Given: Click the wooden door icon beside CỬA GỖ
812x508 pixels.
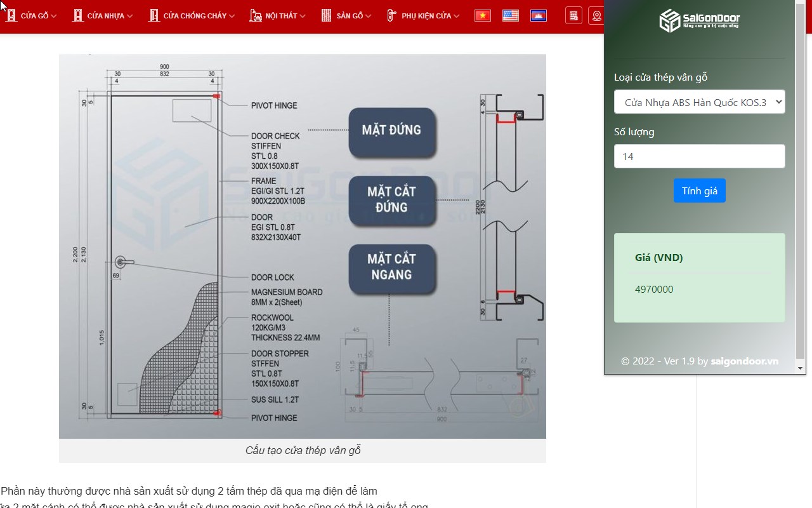Looking at the screenshot, I should coord(11,16).
